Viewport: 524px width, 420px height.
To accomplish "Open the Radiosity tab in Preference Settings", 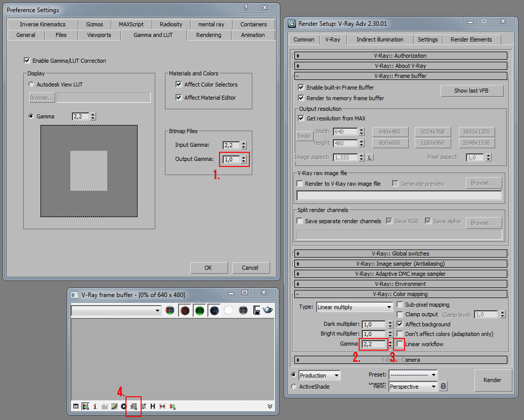I will point(171,24).
